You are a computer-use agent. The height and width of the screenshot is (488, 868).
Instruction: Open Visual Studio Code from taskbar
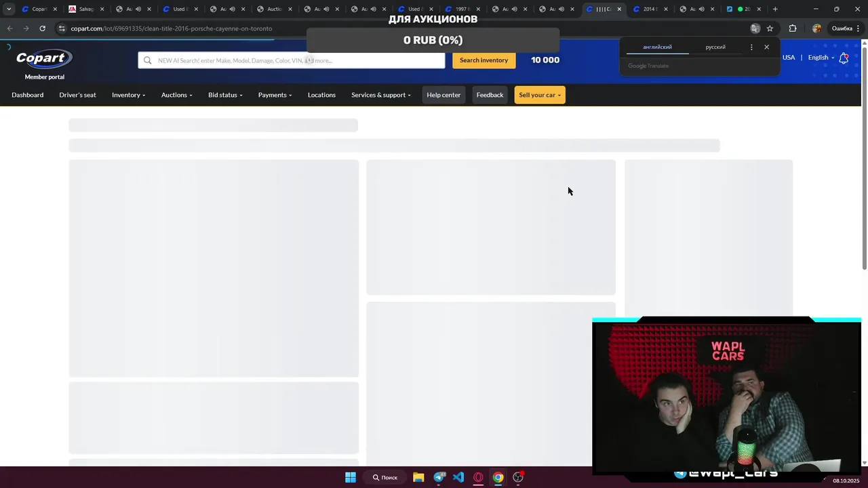pyautogui.click(x=458, y=477)
